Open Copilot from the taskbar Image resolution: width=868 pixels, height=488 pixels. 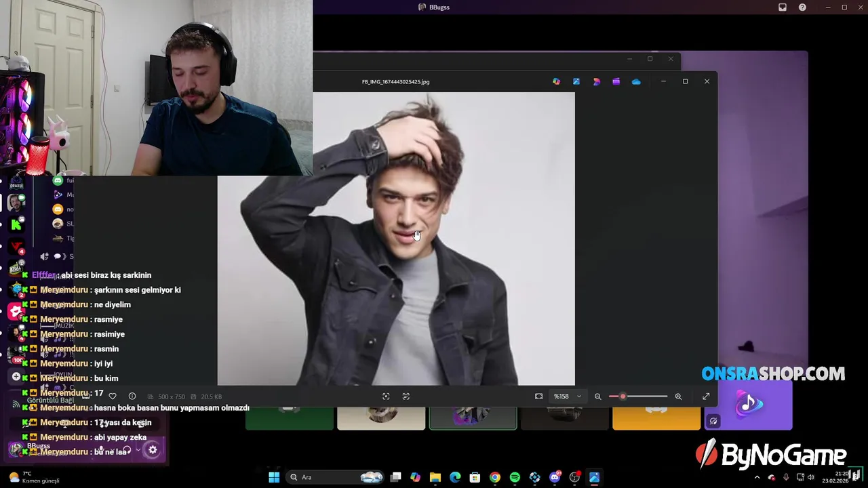tap(416, 477)
